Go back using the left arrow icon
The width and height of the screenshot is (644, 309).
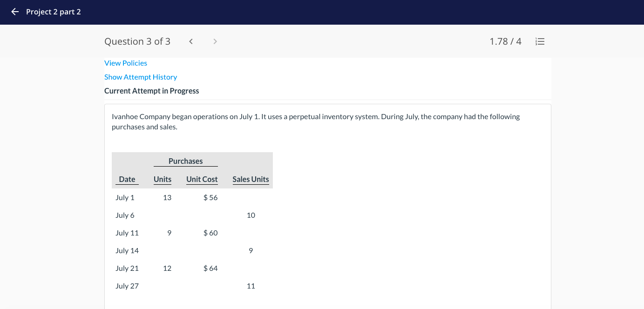[x=15, y=12]
